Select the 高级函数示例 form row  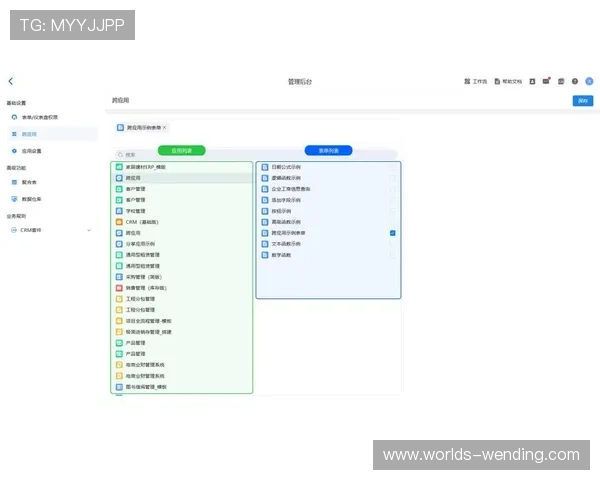pyautogui.click(x=328, y=222)
